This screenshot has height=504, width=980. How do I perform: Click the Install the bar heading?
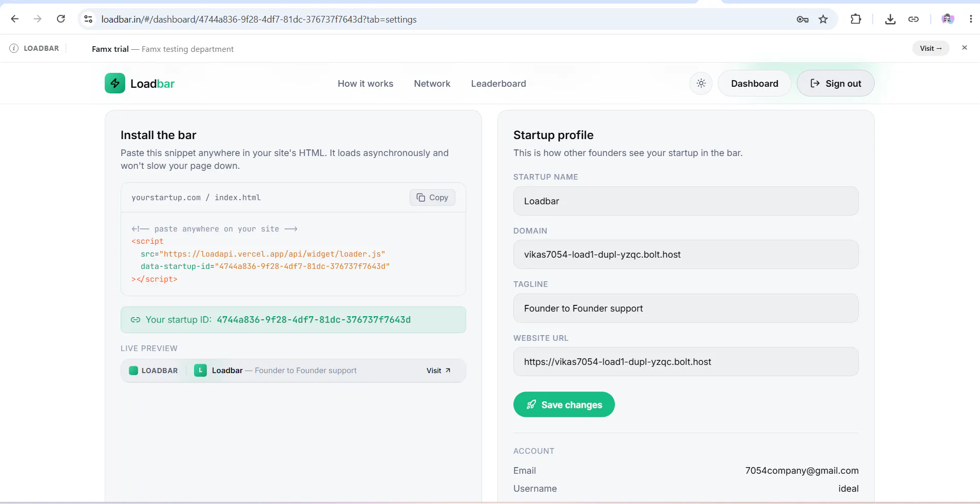click(159, 135)
